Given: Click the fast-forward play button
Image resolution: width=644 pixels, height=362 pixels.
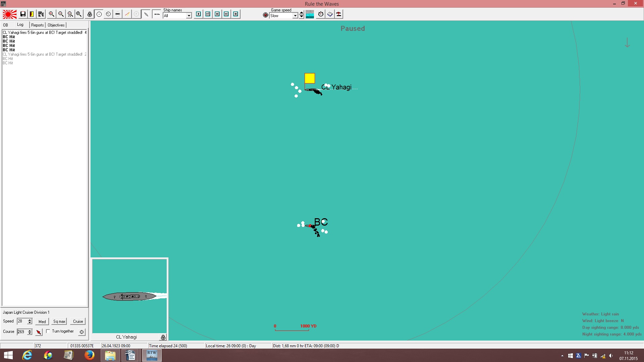Looking at the screenshot, I should [226, 14].
